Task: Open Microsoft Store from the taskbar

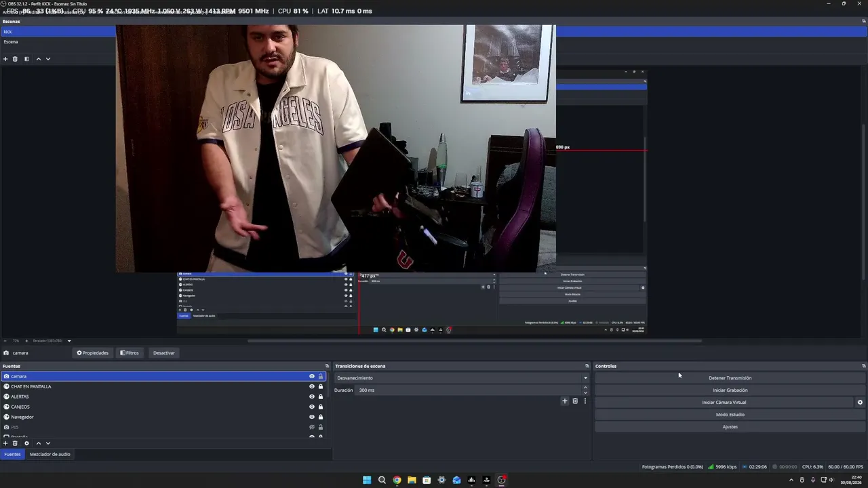Action: (427, 480)
